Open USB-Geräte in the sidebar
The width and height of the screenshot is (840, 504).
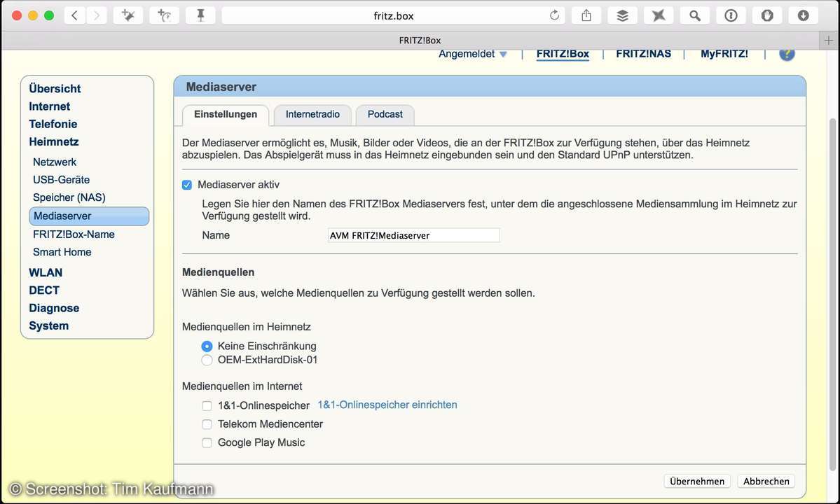point(61,180)
